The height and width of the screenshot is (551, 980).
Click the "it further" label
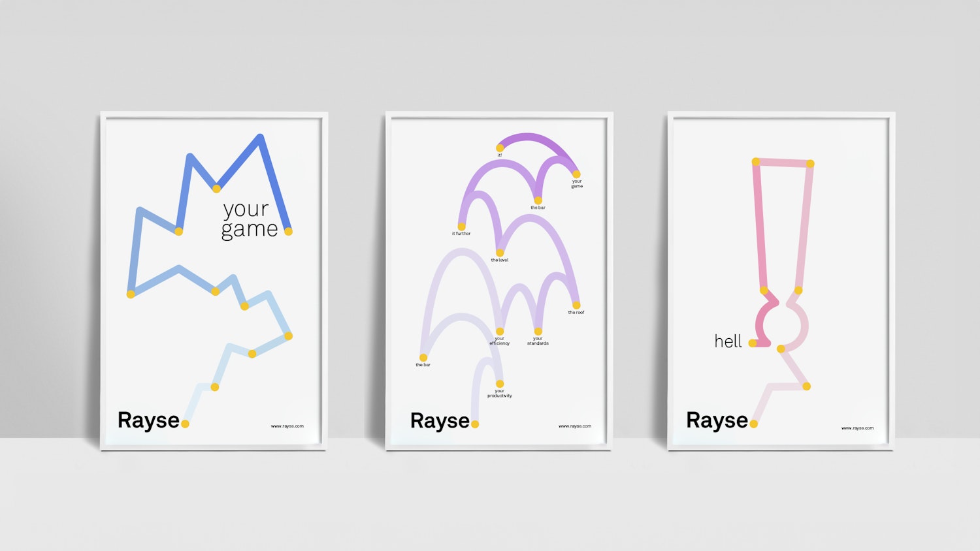(461, 233)
